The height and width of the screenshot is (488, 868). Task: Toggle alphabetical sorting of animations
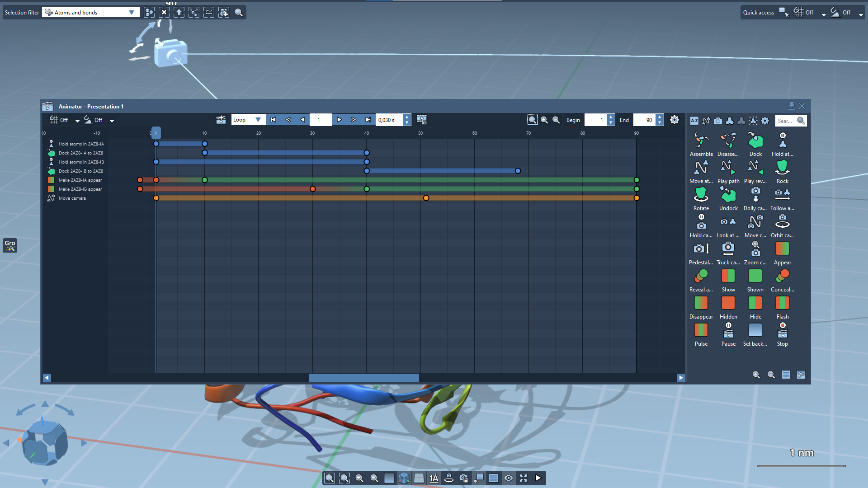(x=694, y=121)
